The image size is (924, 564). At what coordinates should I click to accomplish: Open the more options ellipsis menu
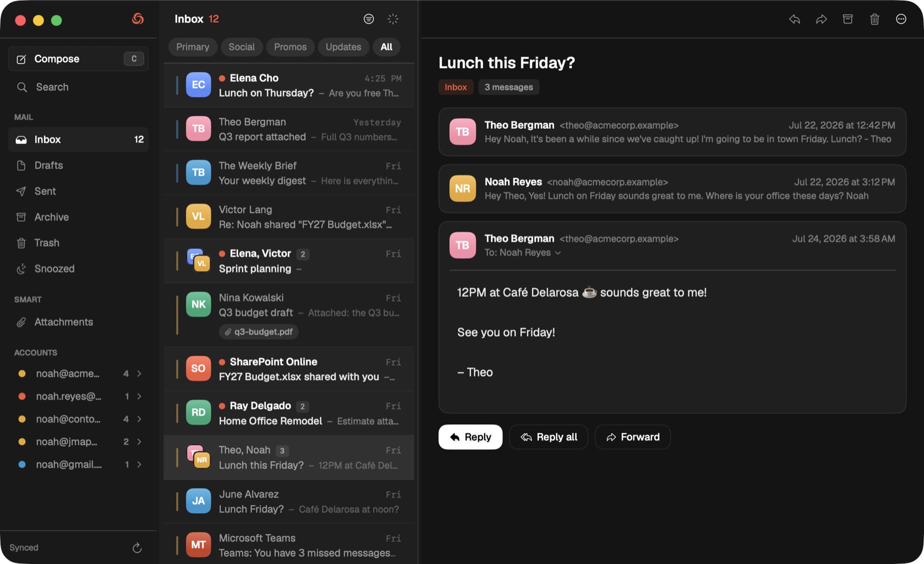click(901, 19)
